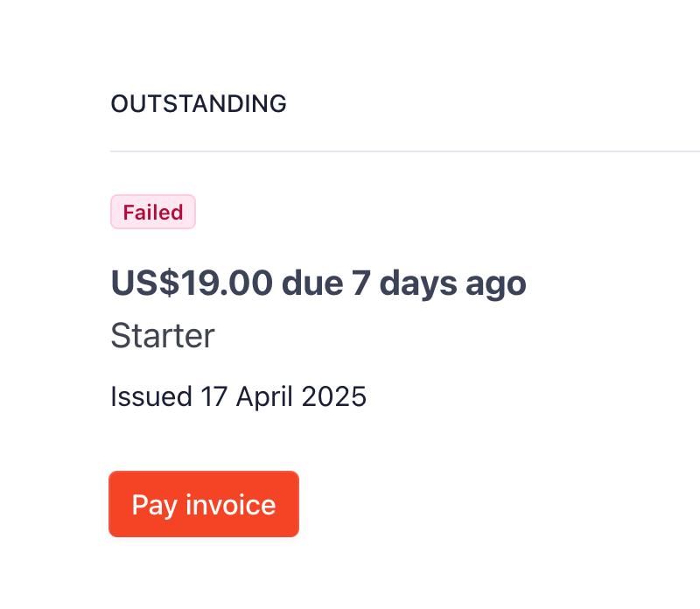Click the red Failed status badge
This screenshot has height=609, width=700.
[153, 213]
